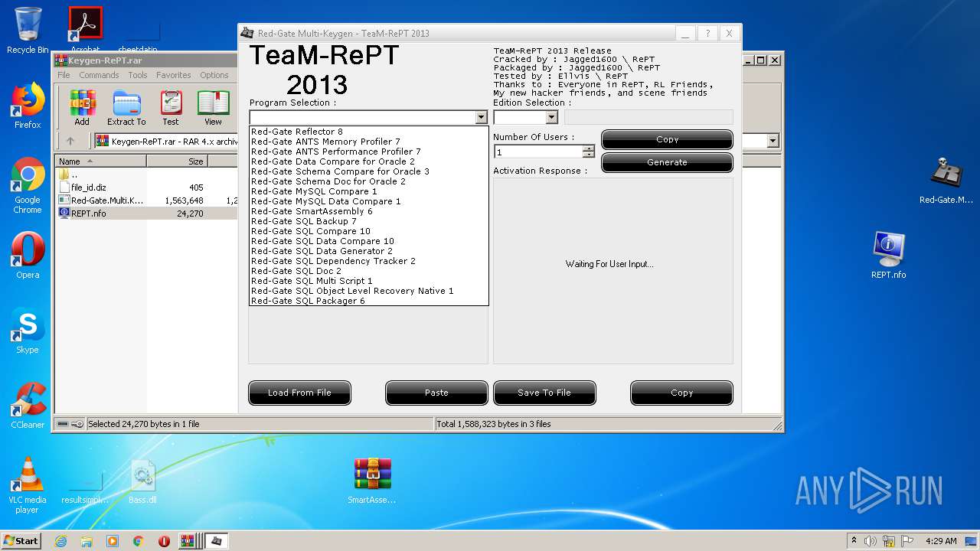
Task: Select Red-Gate SQL Data Generator 2
Action: [x=369, y=251]
